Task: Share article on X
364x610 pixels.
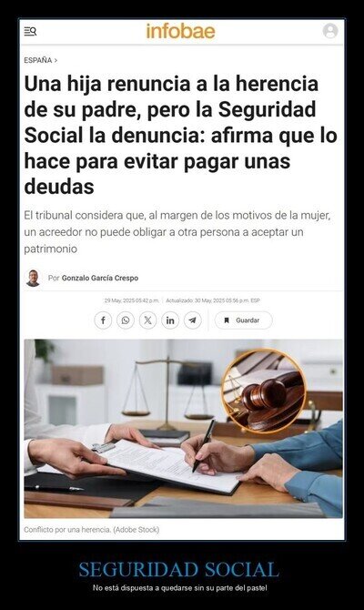Action: click(x=147, y=320)
